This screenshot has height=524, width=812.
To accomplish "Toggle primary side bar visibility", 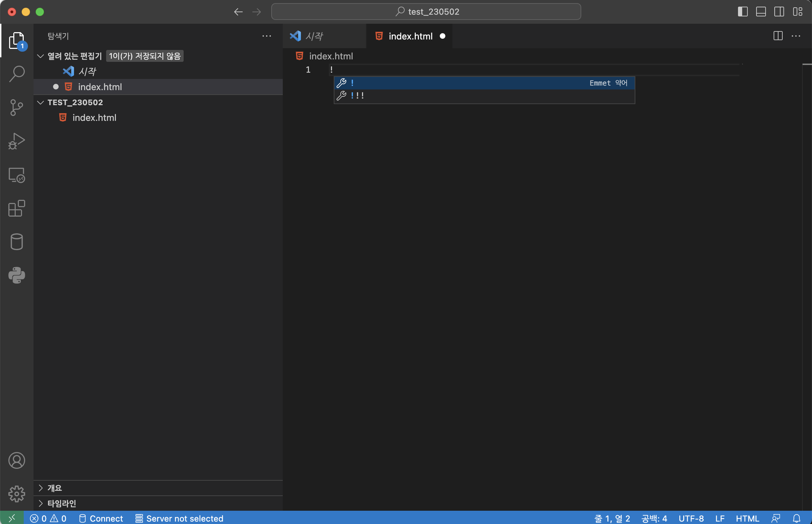I will click(743, 12).
